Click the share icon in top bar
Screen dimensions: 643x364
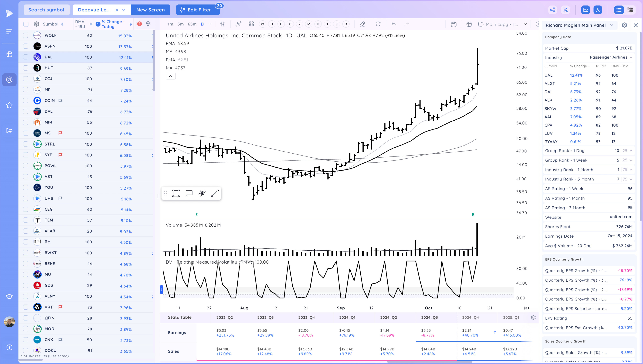pyautogui.click(x=552, y=10)
